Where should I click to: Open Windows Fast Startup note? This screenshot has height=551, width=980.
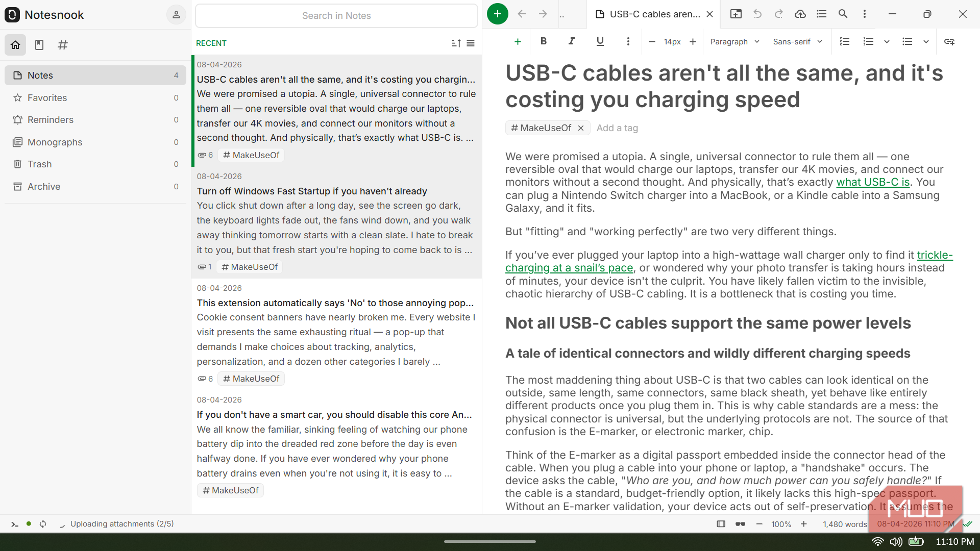(336, 222)
